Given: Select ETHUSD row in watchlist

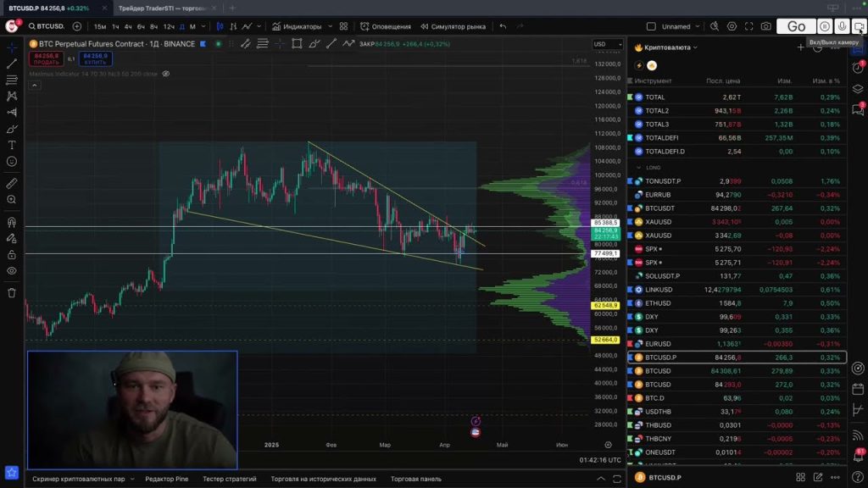Looking at the screenshot, I should point(658,303).
